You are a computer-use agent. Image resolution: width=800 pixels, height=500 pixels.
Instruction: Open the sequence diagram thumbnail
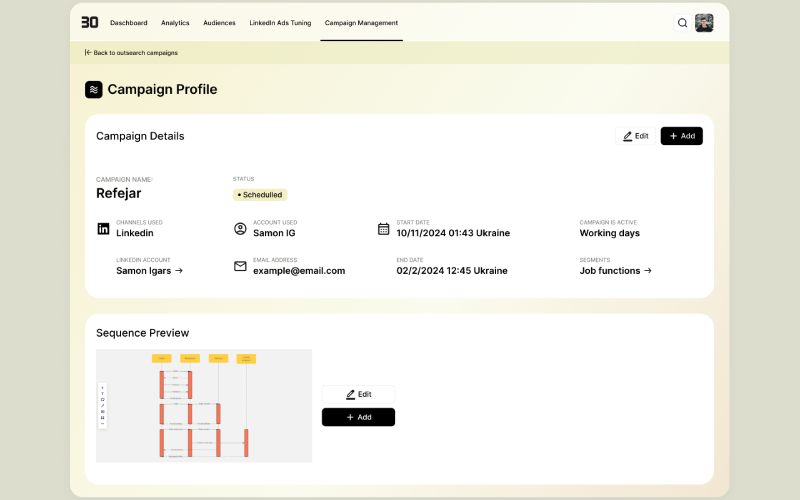[204, 406]
